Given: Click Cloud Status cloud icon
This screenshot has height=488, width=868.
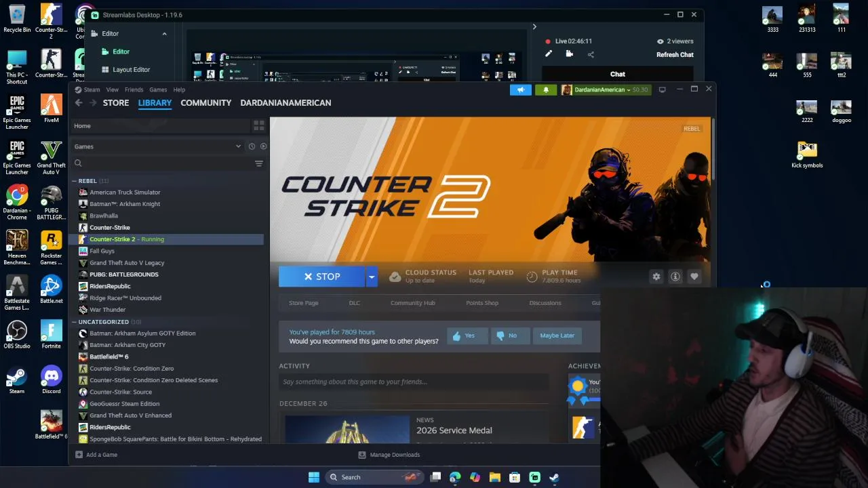Looking at the screenshot, I should 395,277.
